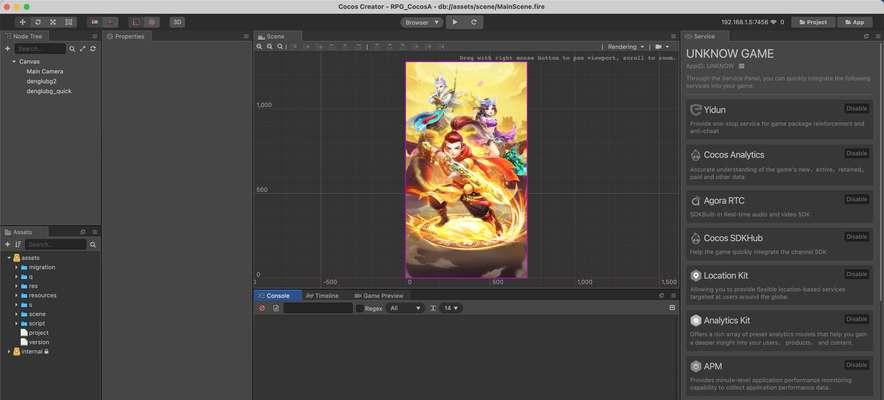This screenshot has width=884, height=400.
Task: Switch to the Game Preview tab
Action: (x=379, y=295)
